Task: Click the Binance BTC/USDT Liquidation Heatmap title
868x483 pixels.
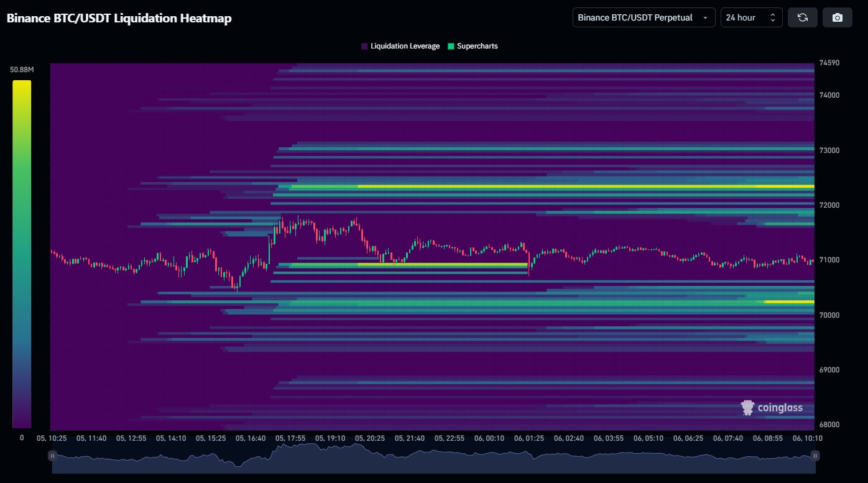Action: (x=119, y=19)
